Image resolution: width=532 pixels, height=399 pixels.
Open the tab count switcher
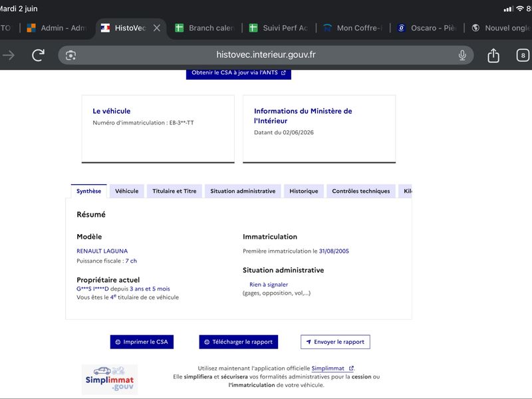(x=523, y=55)
